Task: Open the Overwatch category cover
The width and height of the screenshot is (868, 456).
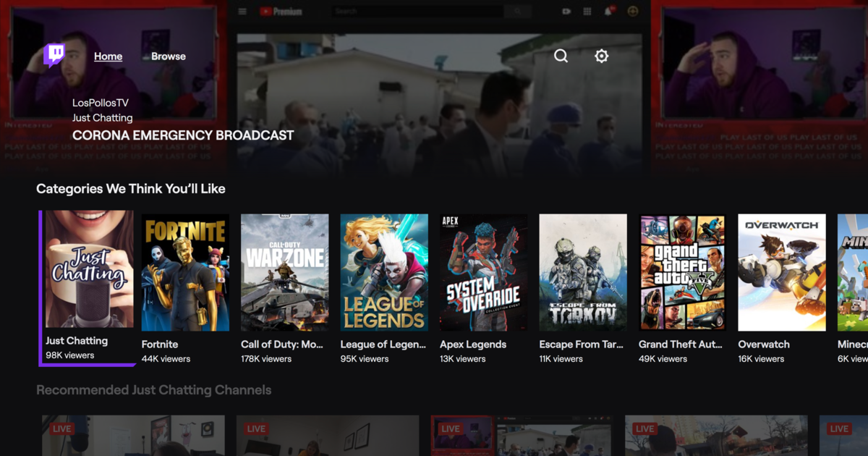Action: [782, 272]
